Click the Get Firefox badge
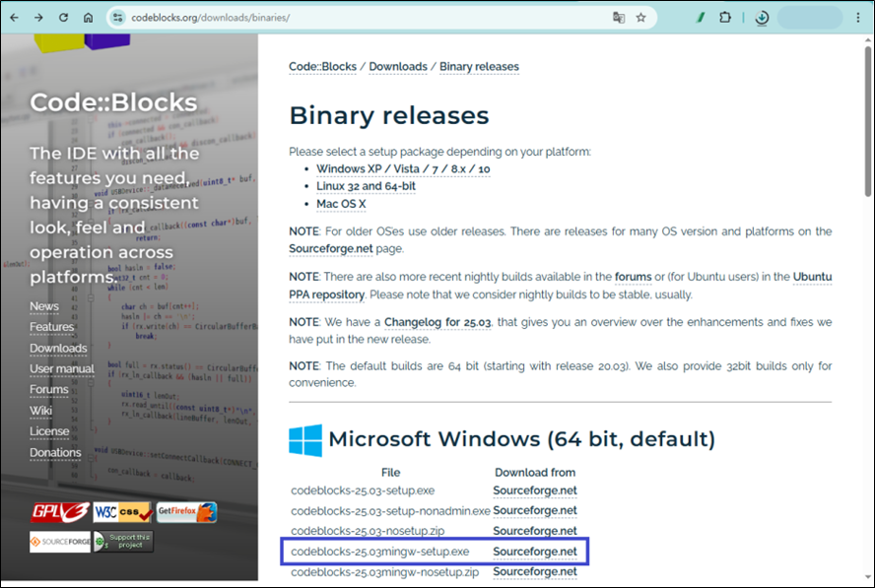875x588 pixels. (186, 511)
